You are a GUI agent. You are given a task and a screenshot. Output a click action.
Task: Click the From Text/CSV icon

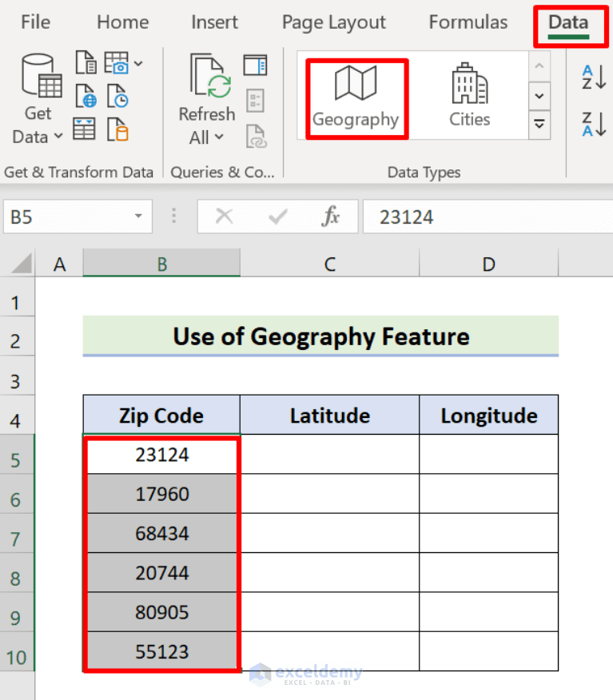(86, 62)
